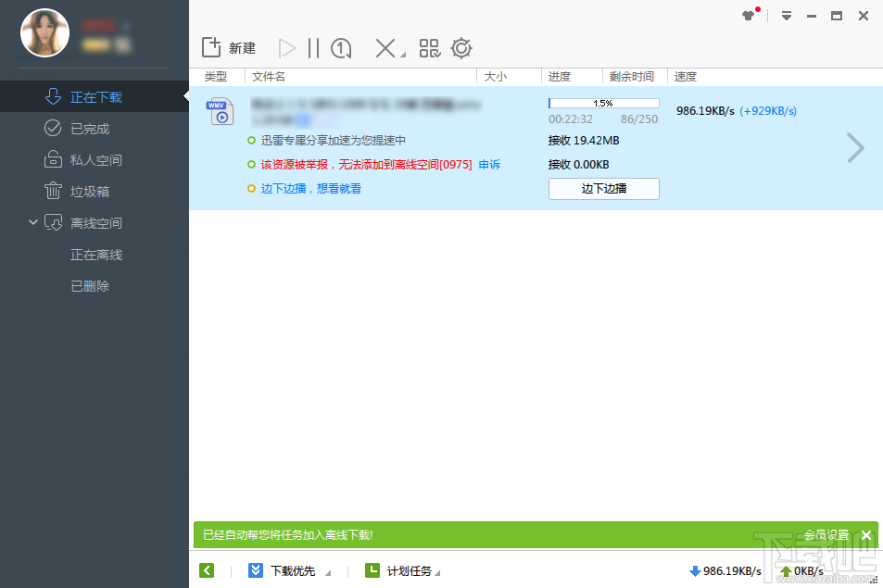Delete the task with the X icon
Image resolution: width=883 pixels, height=588 pixels.
(385, 48)
